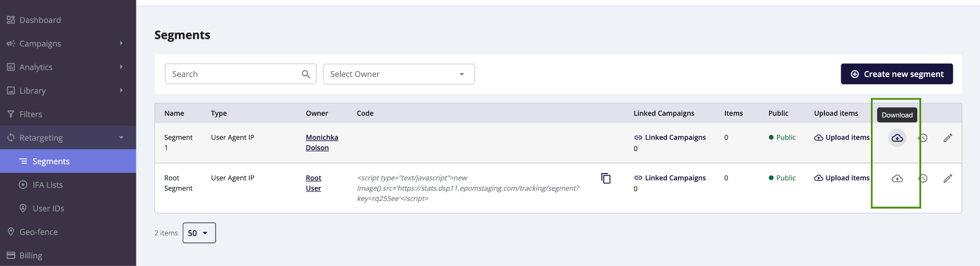Click the Name column header
The image size is (980, 266).
(174, 113)
